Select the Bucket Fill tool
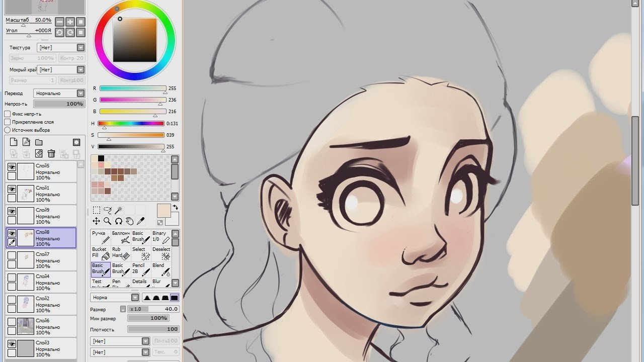 (x=100, y=252)
